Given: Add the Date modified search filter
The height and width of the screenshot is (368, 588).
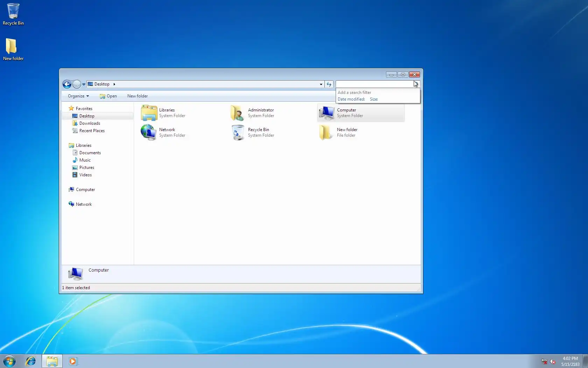Looking at the screenshot, I should coord(351,99).
